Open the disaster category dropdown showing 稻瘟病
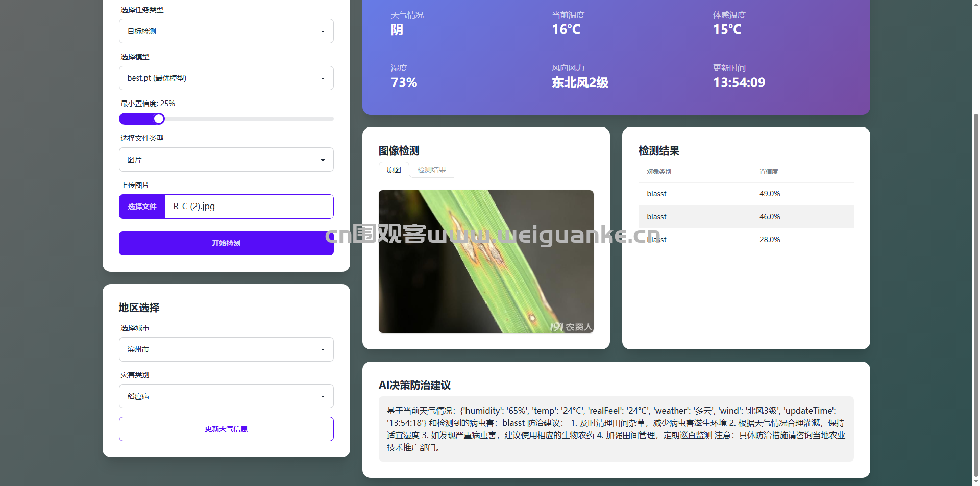Viewport: 980px width, 486px height. click(x=226, y=396)
